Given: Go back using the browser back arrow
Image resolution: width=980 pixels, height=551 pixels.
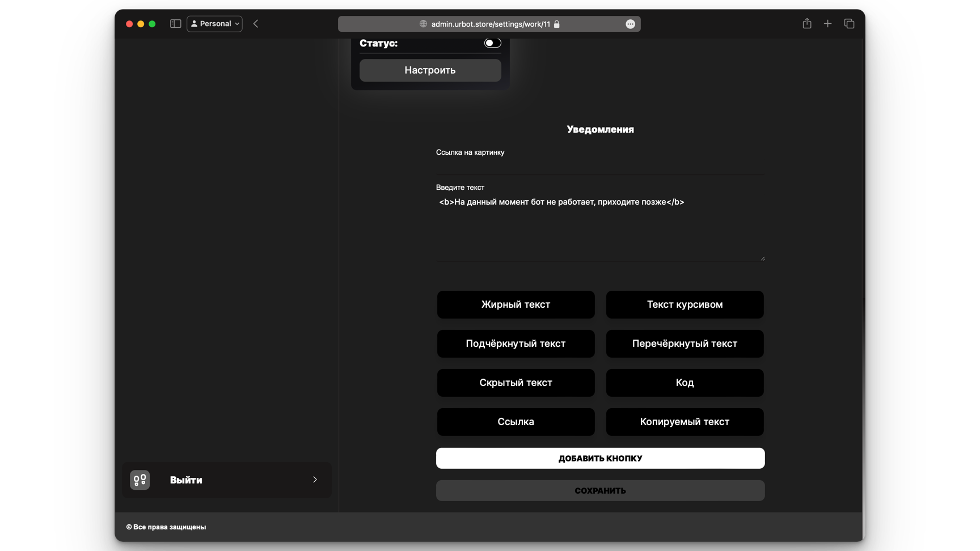Looking at the screenshot, I should (x=256, y=24).
